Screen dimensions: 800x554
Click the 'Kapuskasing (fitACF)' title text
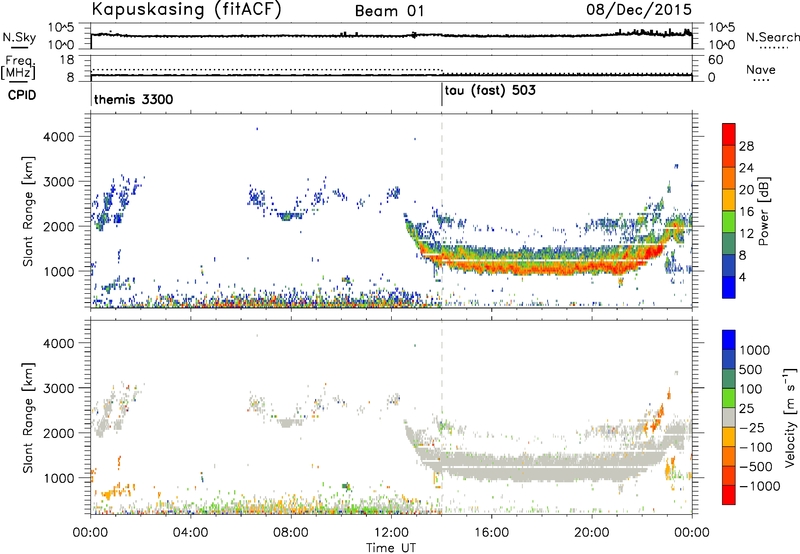186,10
